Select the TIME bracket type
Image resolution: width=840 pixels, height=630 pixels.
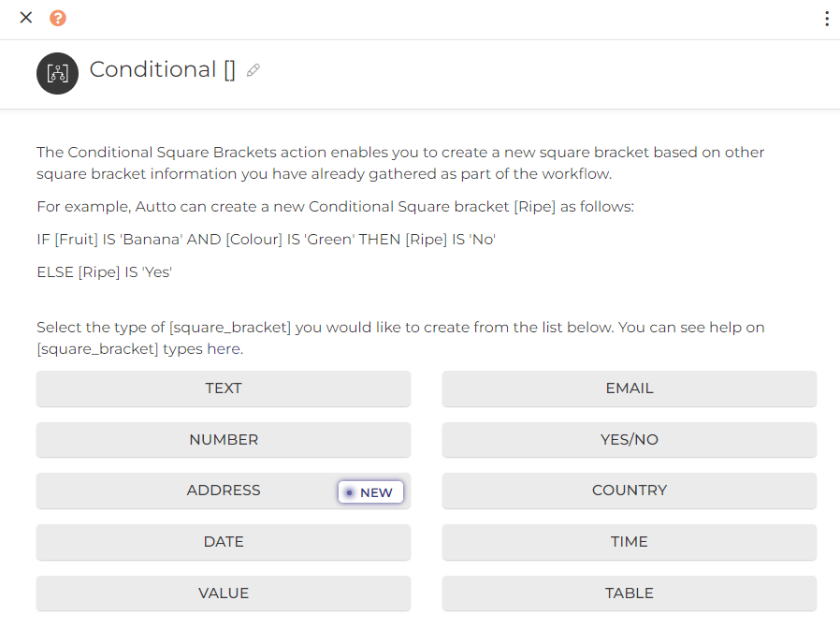(629, 542)
